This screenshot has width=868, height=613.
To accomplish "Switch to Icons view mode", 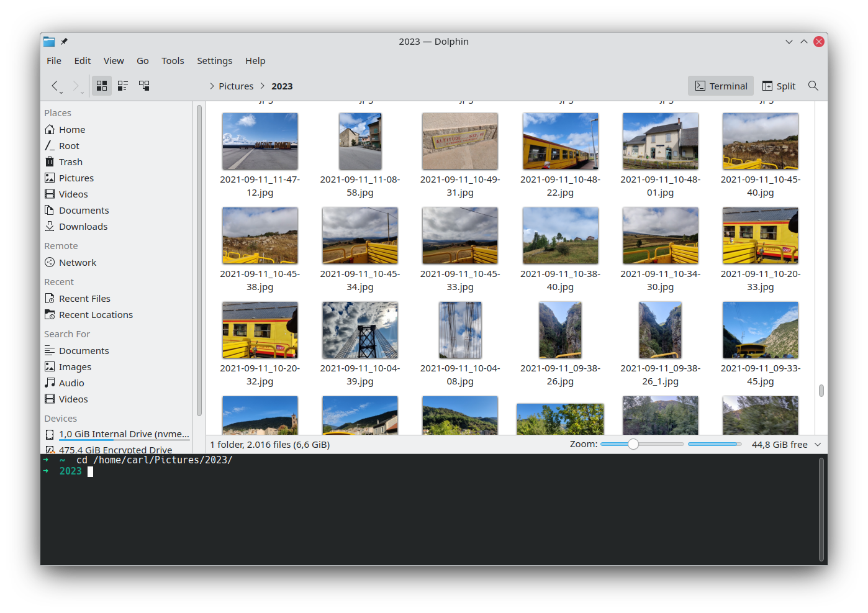I will pyautogui.click(x=101, y=86).
